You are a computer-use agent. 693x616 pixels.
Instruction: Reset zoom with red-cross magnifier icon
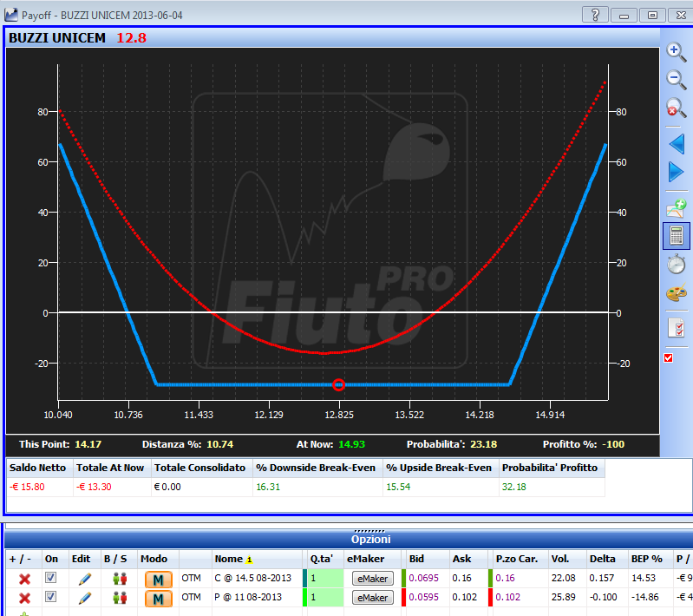point(677,108)
